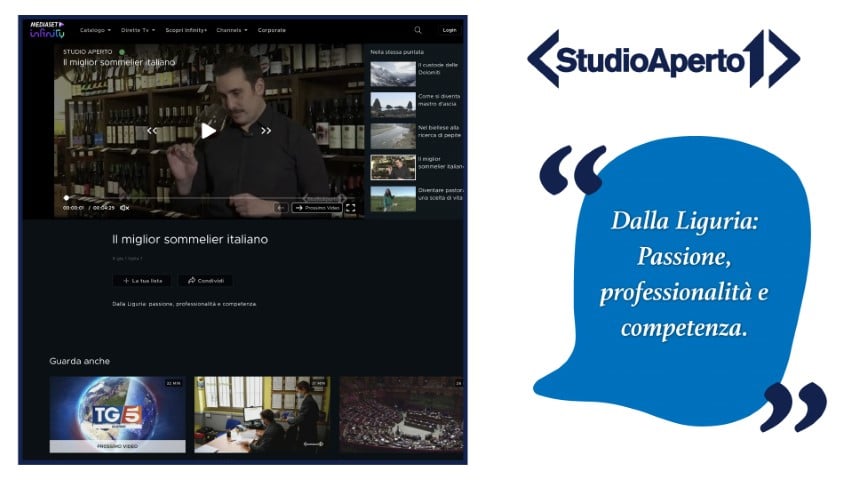Open the office scene recommended video

pos(262,415)
